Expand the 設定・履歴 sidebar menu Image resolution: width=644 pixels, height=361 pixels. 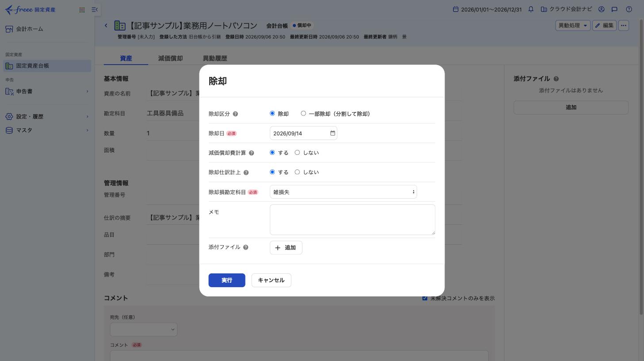pyautogui.click(x=47, y=117)
